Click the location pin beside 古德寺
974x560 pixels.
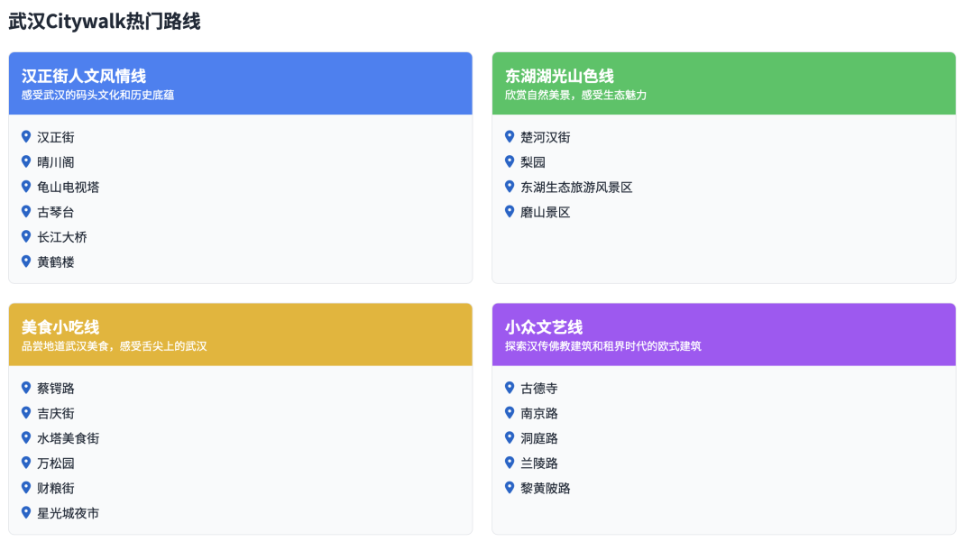[x=510, y=388]
